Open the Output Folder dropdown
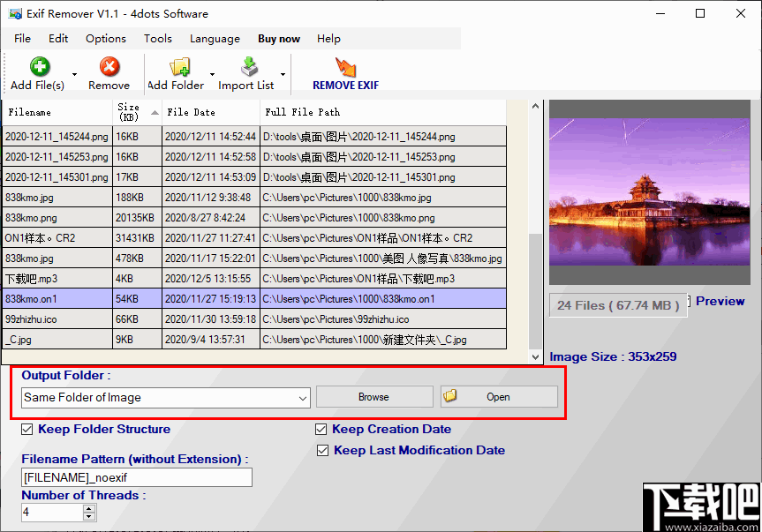Screen dimensions: 762x532 pos(305,398)
